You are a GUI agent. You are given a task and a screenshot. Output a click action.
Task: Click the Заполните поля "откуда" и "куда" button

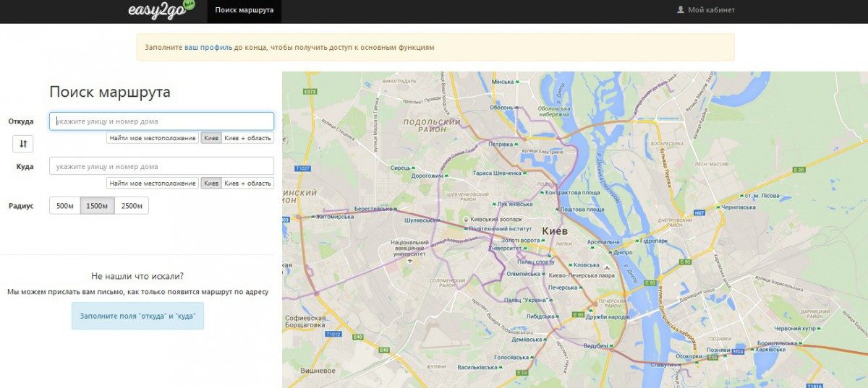point(137,316)
